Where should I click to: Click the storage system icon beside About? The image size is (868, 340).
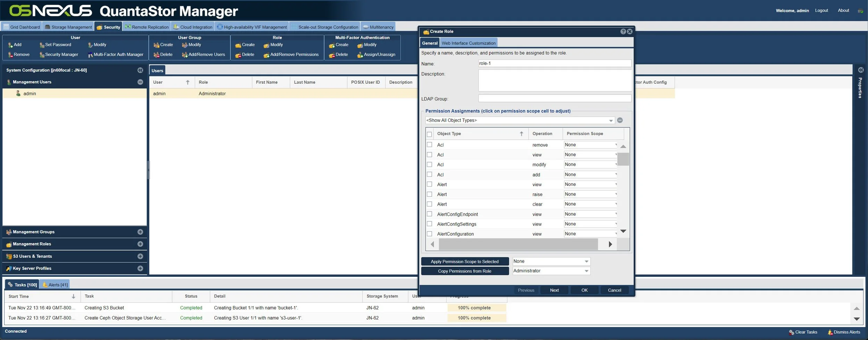[860, 11]
